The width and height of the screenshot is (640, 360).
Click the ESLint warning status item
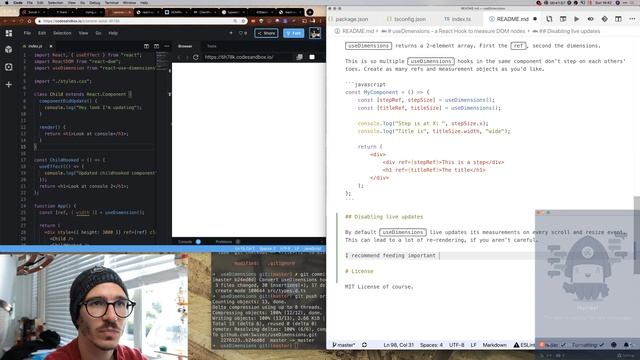point(524,345)
